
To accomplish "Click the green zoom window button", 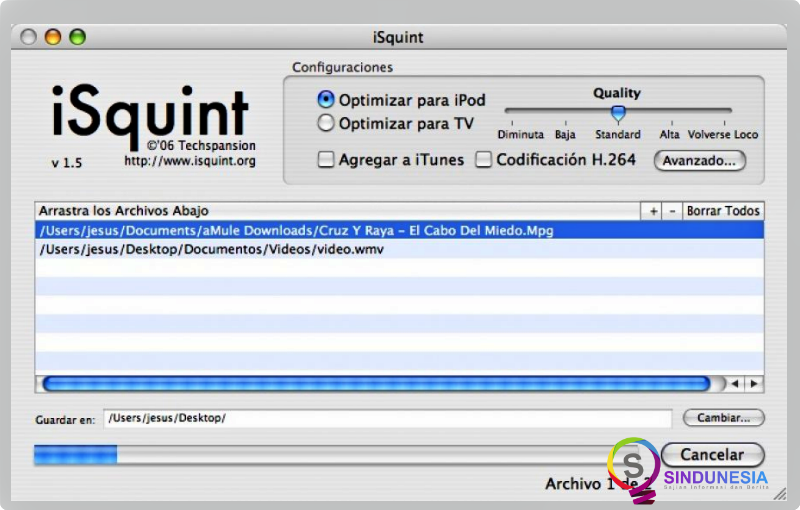I will tap(78, 37).
